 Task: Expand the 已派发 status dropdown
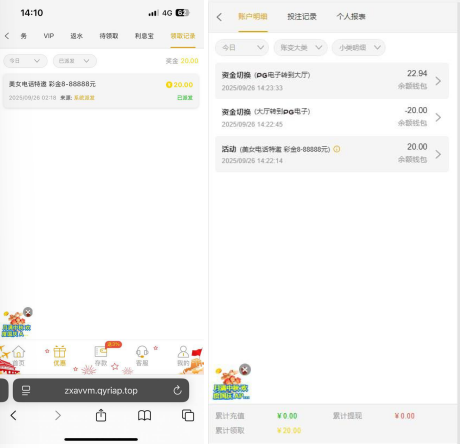coord(75,61)
